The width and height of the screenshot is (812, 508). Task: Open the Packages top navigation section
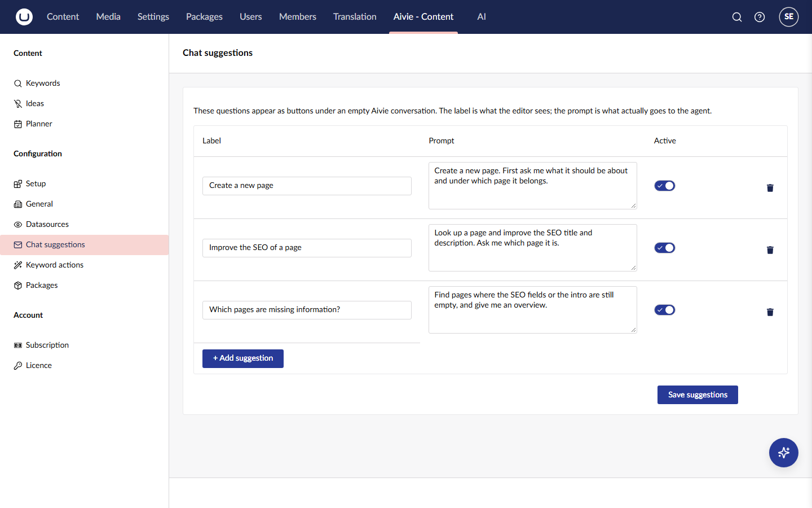(204, 17)
